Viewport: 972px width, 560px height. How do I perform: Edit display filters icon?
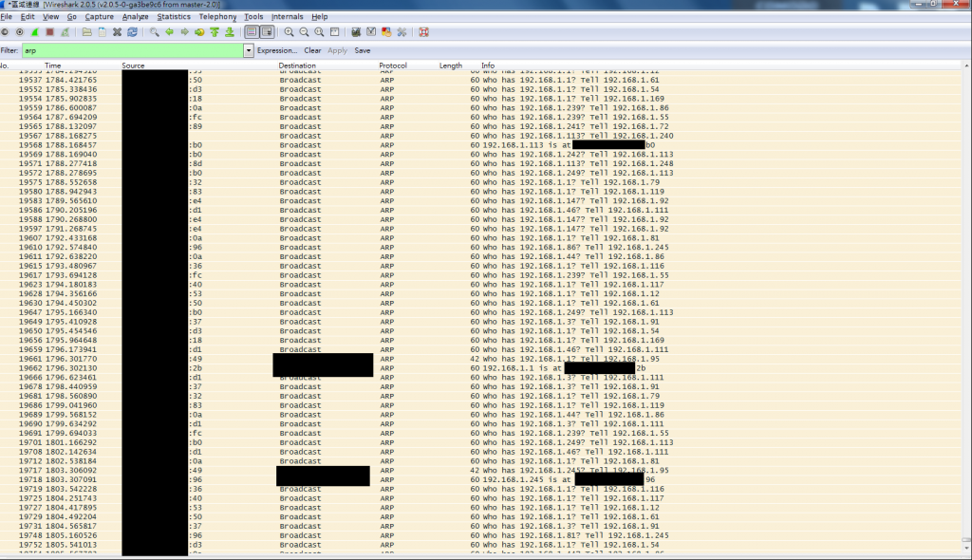pos(371,32)
